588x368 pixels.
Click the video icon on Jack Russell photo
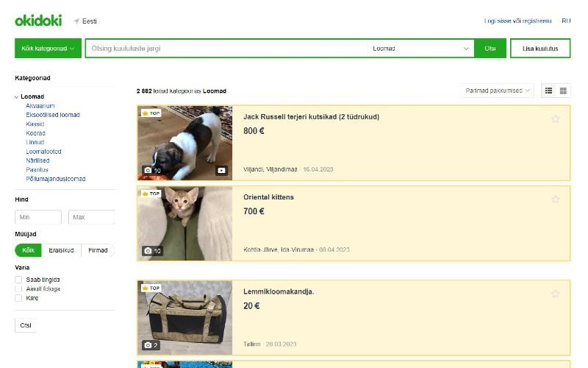click(x=221, y=171)
